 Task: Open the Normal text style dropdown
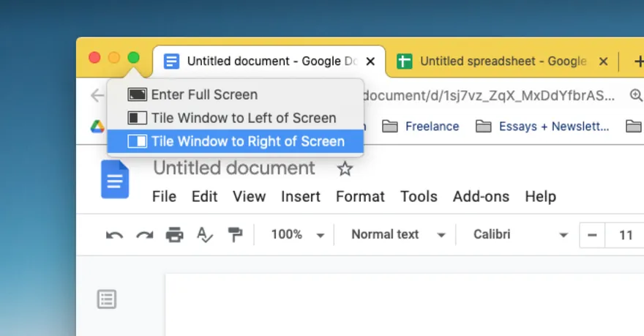pyautogui.click(x=398, y=235)
